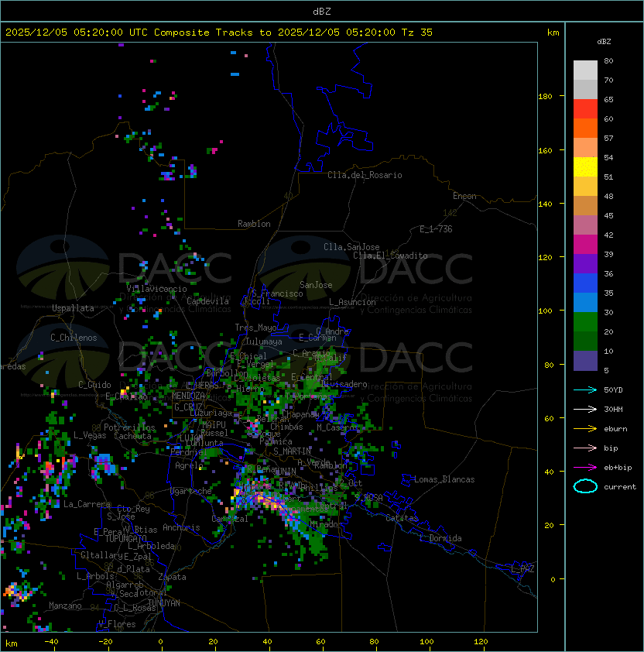
Task: Click the 'Capdevila' map label
Action: coord(207,301)
